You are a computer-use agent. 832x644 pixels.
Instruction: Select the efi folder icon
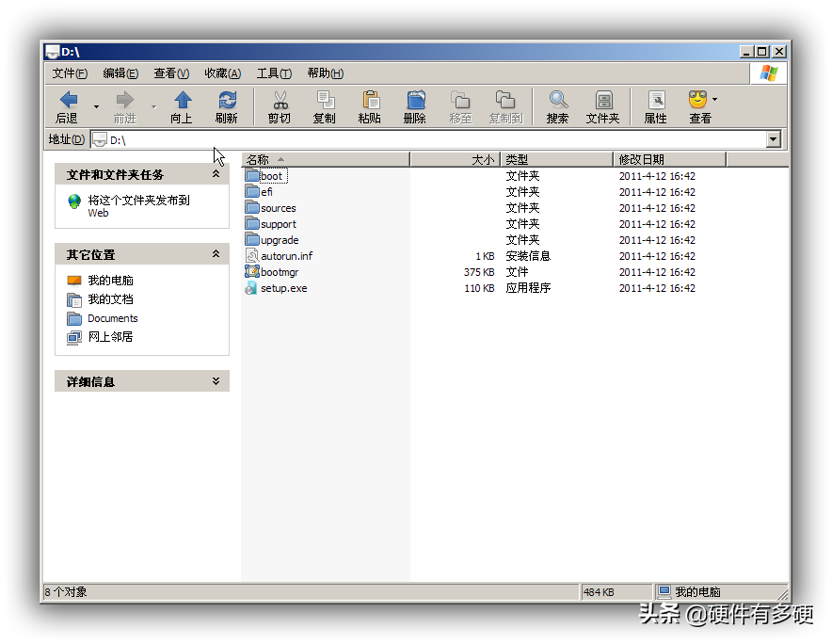pyautogui.click(x=252, y=191)
